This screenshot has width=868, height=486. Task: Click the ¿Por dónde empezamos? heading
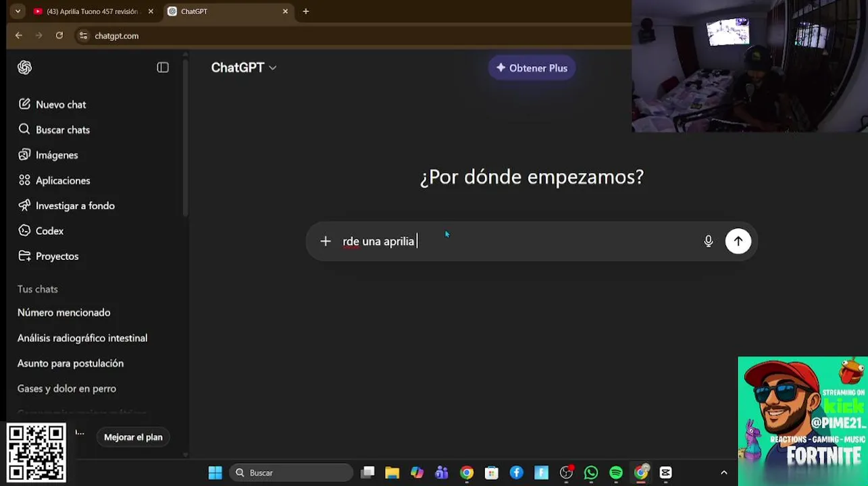pyautogui.click(x=532, y=177)
